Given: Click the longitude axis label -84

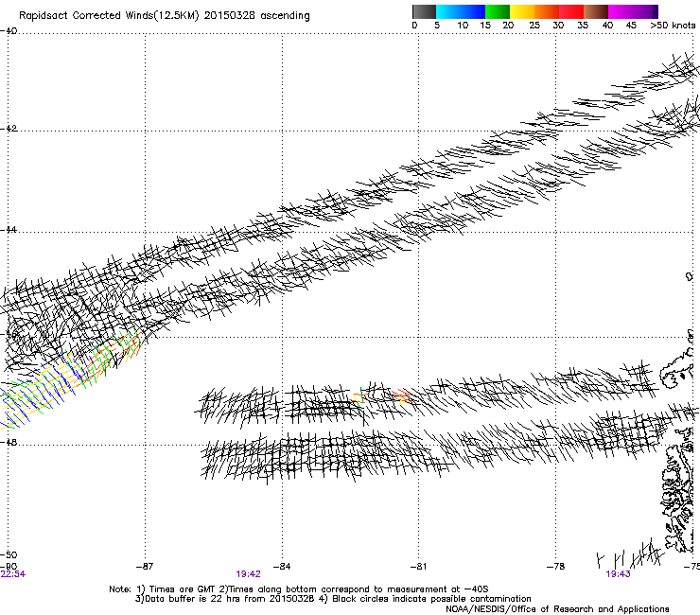Looking at the screenshot, I should click(x=282, y=567).
